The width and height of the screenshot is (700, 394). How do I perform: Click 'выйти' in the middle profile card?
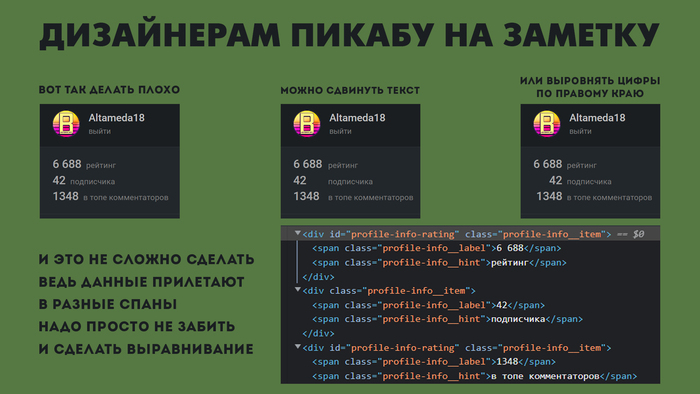tap(340, 131)
